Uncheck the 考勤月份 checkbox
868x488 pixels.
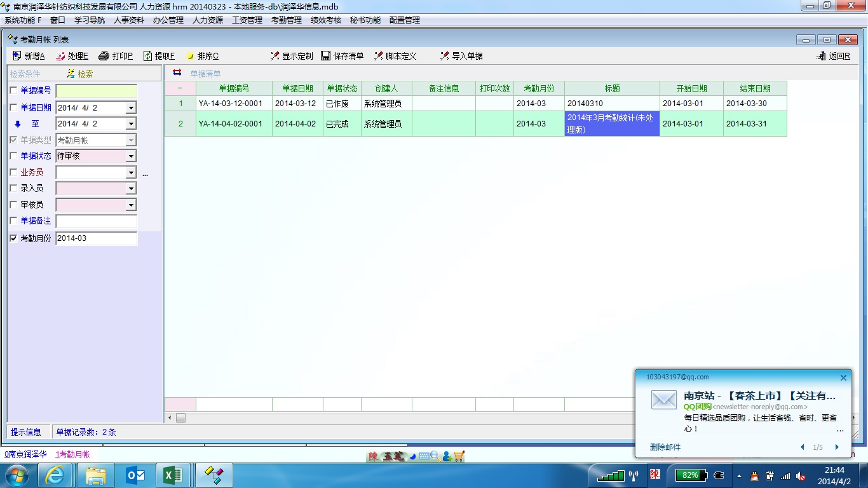click(14, 238)
